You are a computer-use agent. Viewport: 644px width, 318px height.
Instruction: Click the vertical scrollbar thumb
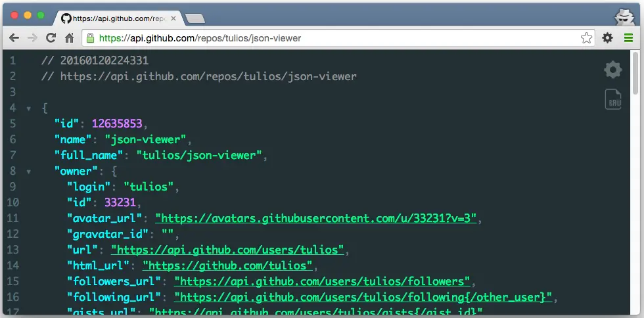636,74
